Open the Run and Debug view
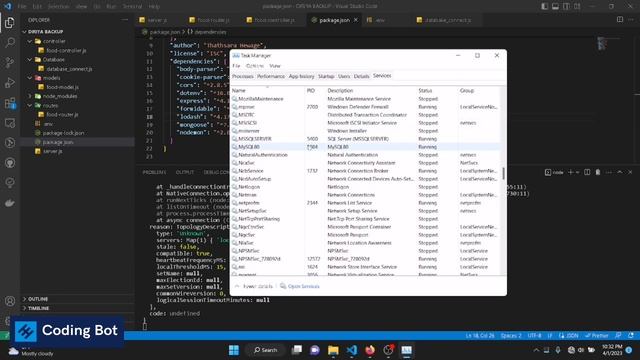Image resolution: width=640 pixels, height=360 pixels. 10,83
